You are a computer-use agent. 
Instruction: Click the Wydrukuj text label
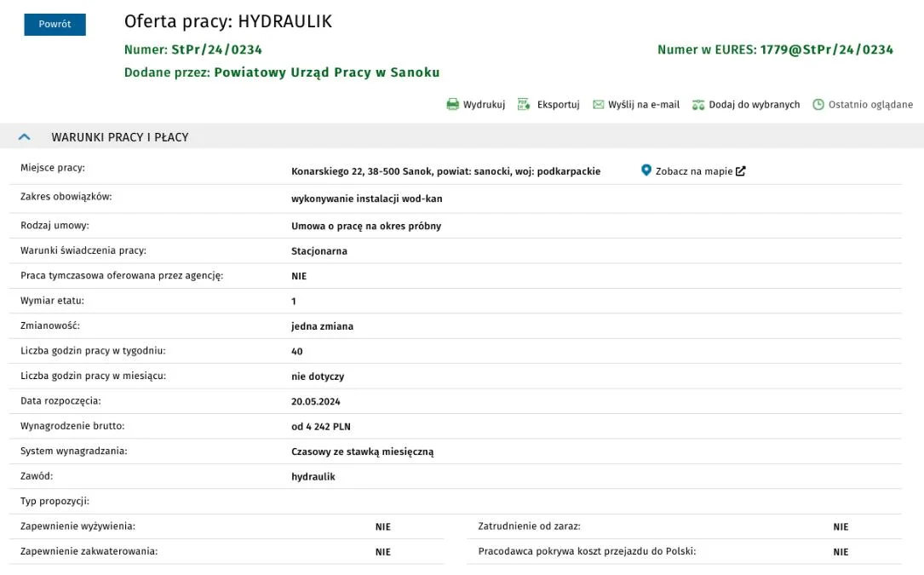click(484, 105)
